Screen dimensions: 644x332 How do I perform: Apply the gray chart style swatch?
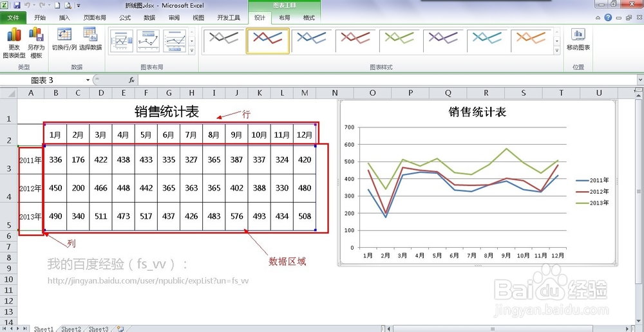coord(223,41)
